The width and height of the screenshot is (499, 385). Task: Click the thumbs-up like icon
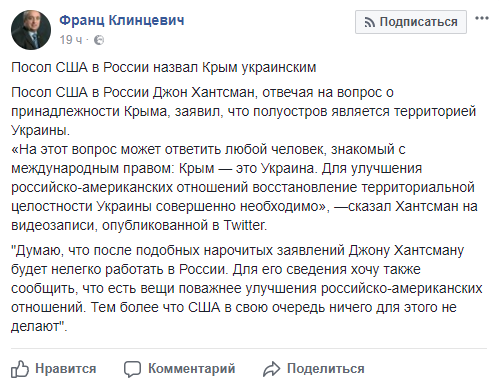pos(20,369)
